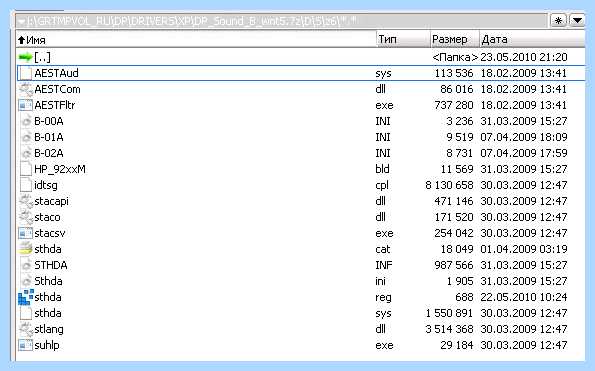Viewport: 595px width, 371px height.
Task: Select the STHDA name in the INF row
Action: click(x=51, y=265)
